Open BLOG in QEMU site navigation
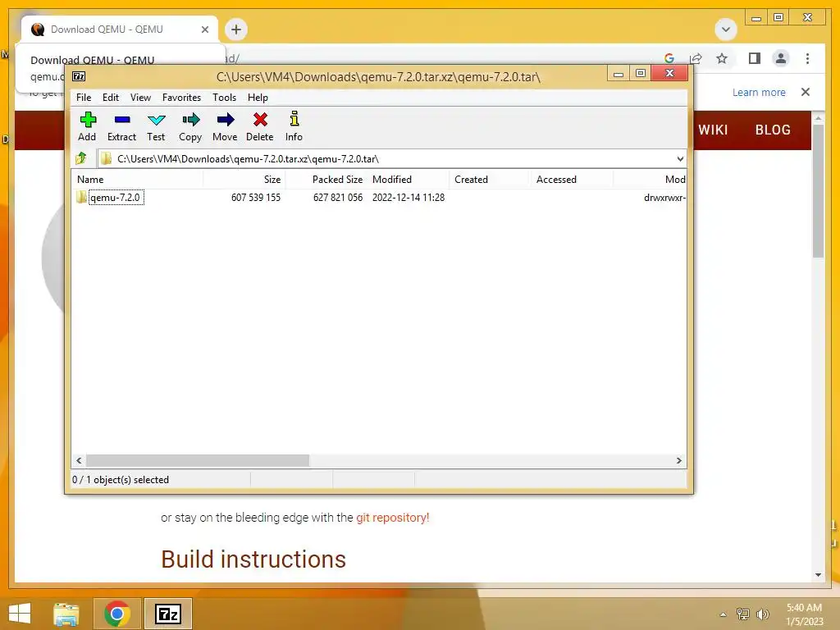Viewport: 840px width, 630px height. click(773, 130)
